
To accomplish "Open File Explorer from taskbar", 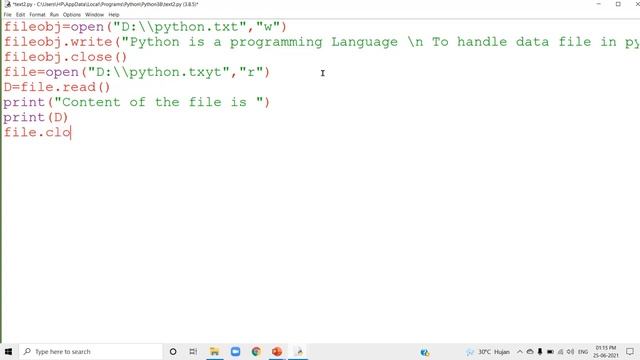I will 214,351.
